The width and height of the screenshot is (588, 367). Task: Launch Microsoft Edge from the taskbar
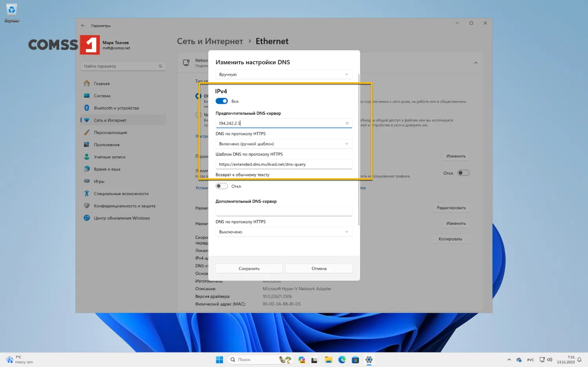(x=342, y=360)
